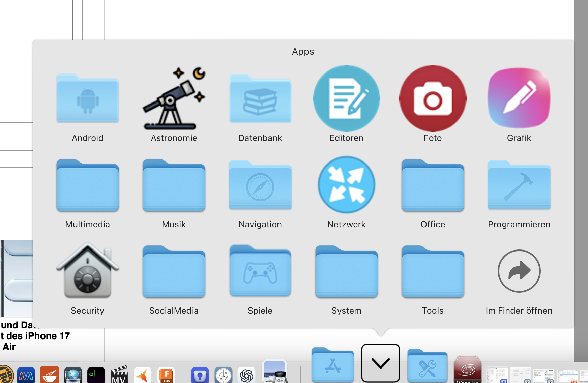
Task: Open the Astronomie telescope folder
Action: (174, 99)
